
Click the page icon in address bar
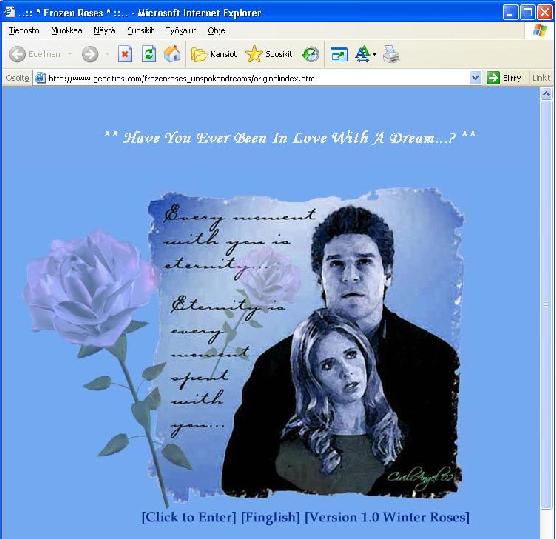click(40, 78)
